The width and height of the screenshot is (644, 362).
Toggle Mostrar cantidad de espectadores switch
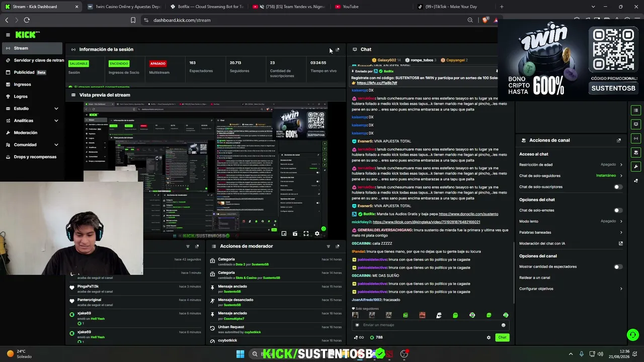(x=618, y=267)
